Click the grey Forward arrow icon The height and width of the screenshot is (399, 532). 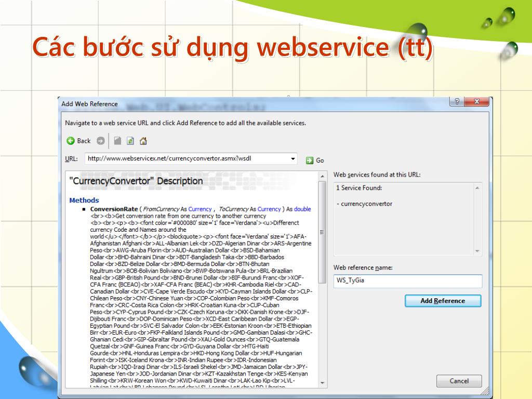[x=100, y=141]
